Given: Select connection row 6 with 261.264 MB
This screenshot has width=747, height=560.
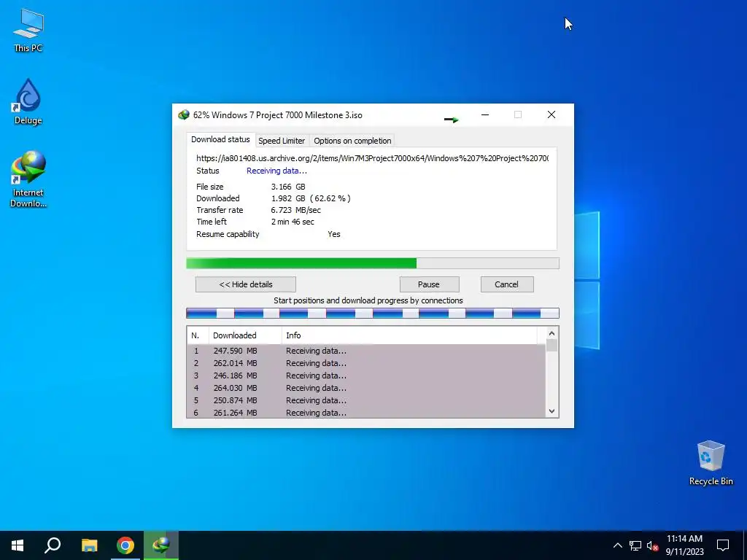Looking at the screenshot, I should click(366, 413).
